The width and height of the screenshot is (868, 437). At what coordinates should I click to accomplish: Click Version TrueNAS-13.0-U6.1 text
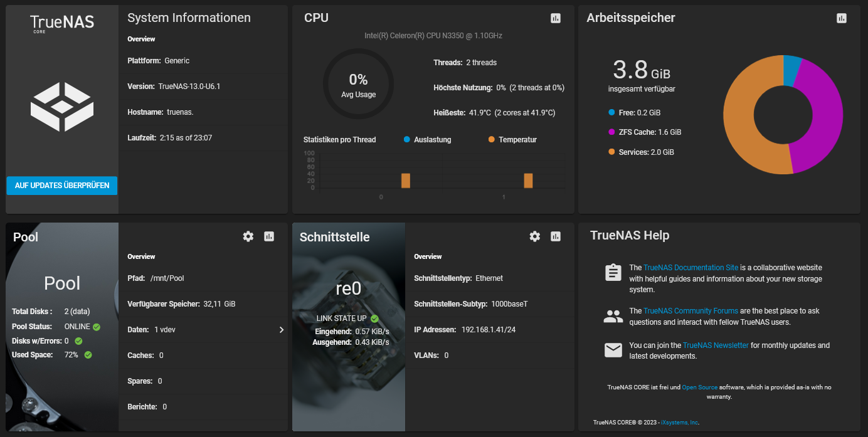point(174,87)
